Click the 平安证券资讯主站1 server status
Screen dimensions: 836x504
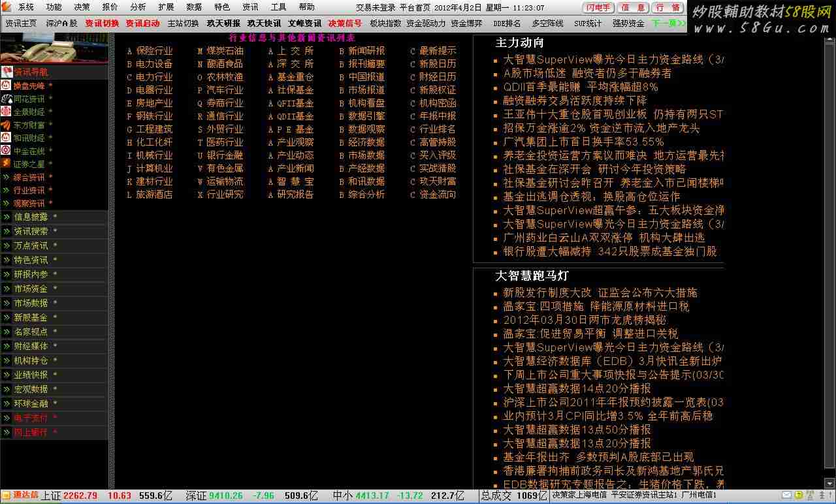pyautogui.click(x=645, y=496)
